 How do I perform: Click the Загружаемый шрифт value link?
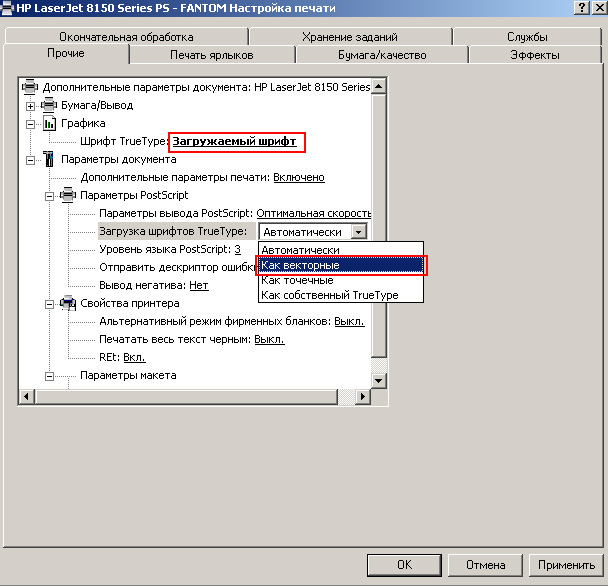click(x=235, y=142)
